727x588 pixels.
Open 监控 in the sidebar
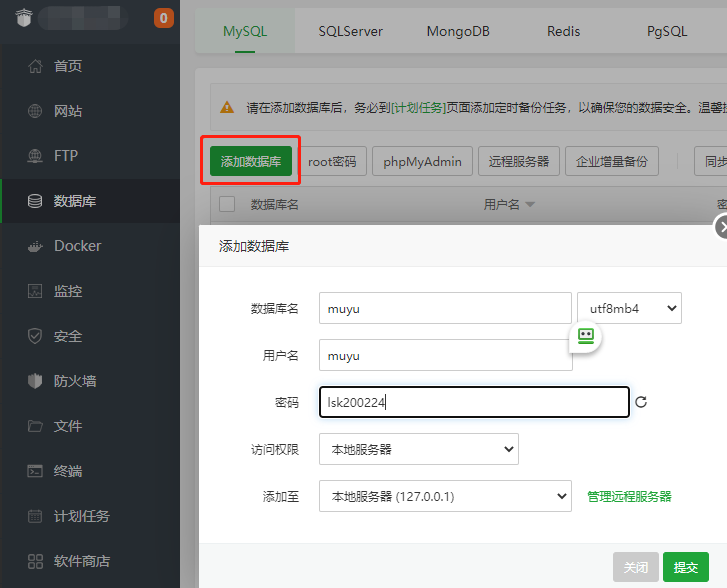tap(90, 291)
